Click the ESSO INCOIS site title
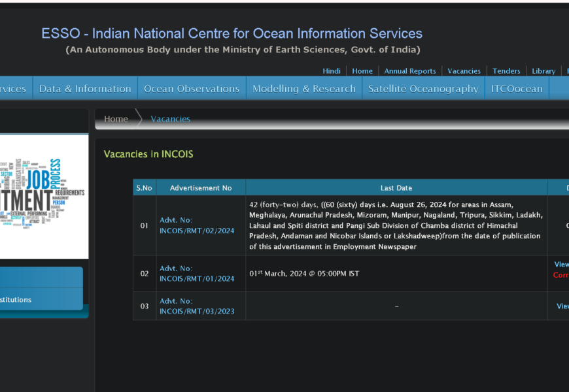569x392 pixels. (x=232, y=33)
